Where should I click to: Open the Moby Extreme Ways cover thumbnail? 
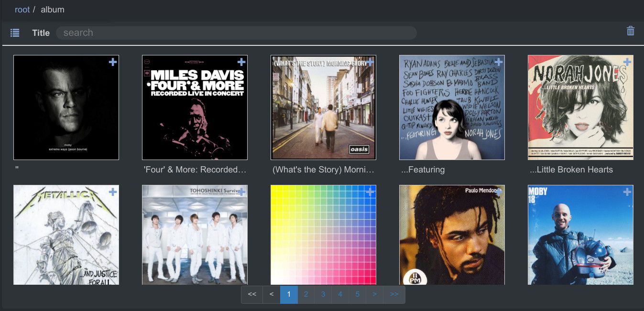[66, 107]
